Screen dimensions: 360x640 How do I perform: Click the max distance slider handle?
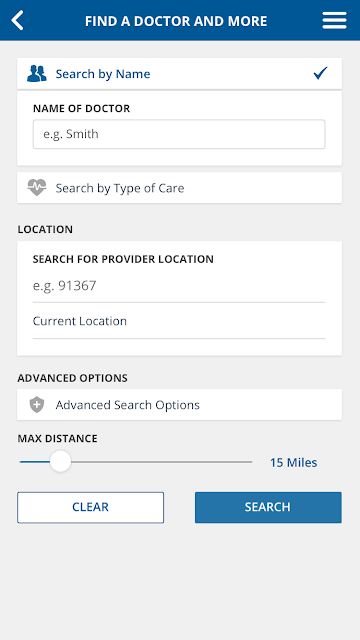coord(60,462)
